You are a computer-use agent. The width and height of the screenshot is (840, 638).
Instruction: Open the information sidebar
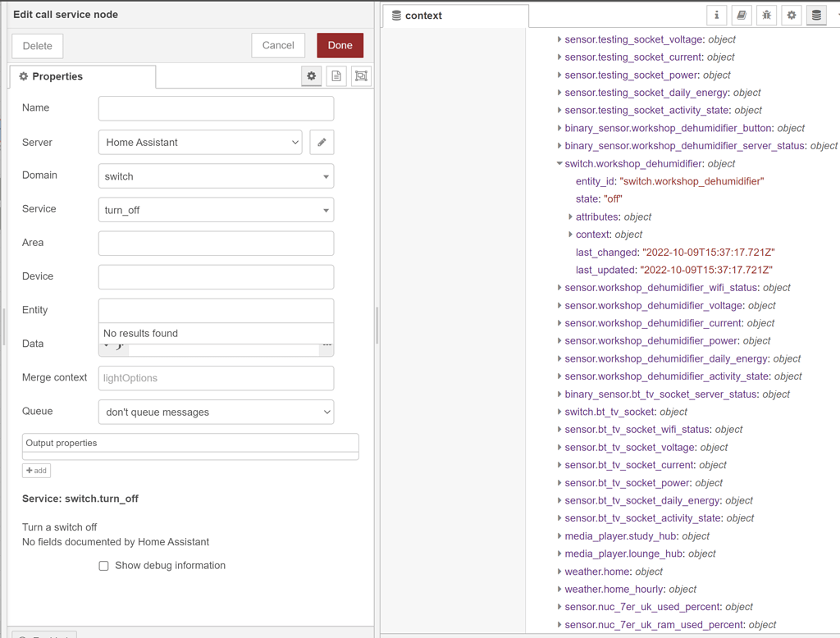tap(716, 16)
